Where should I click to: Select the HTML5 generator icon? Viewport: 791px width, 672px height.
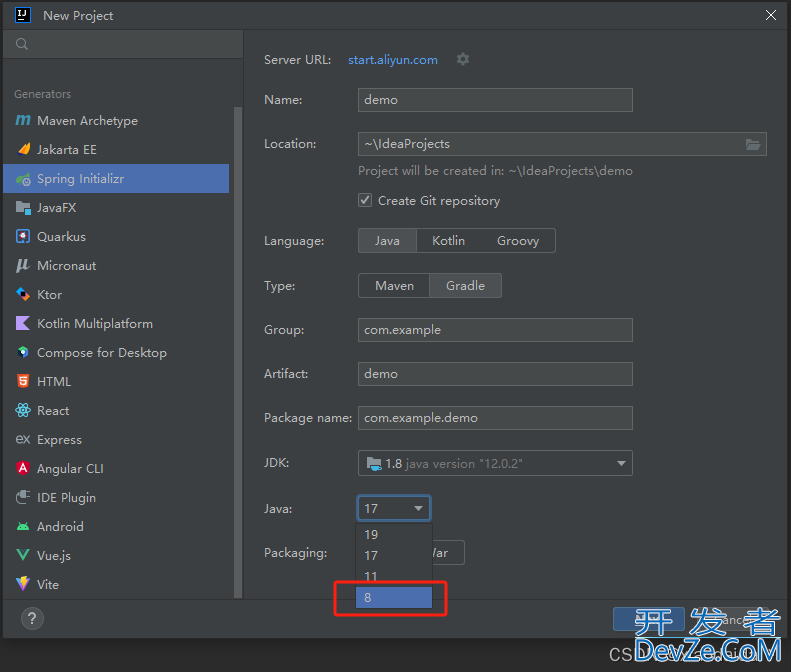pos(23,381)
